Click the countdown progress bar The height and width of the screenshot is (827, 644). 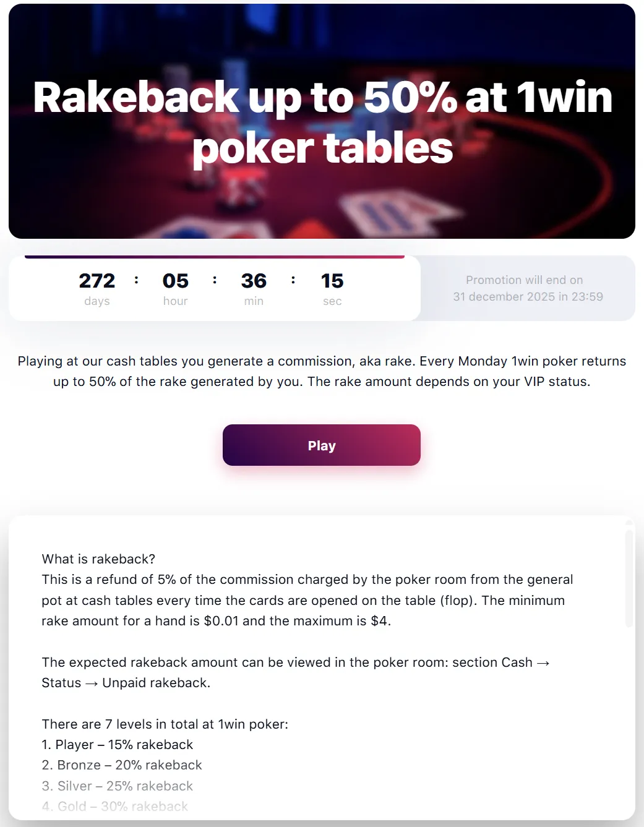(x=213, y=256)
